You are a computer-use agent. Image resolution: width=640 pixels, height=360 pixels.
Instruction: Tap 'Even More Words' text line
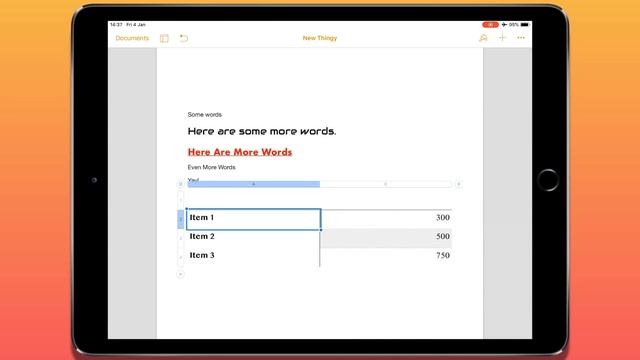pos(211,167)
